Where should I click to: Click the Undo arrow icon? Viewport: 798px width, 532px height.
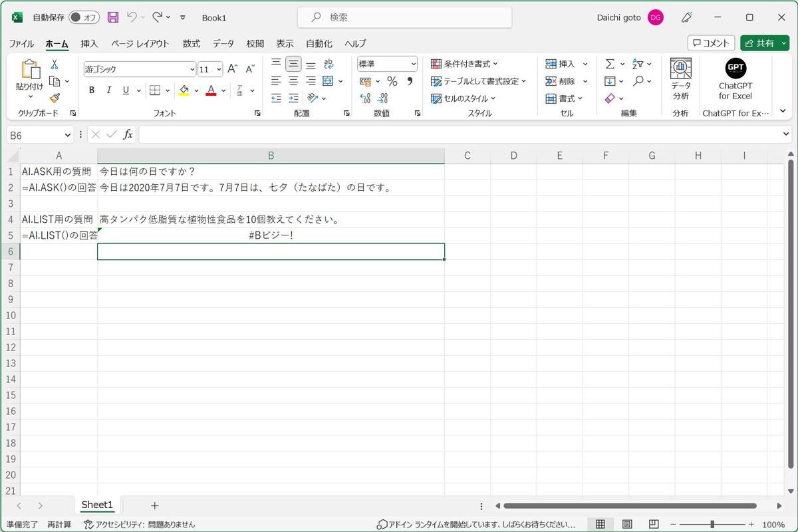click(132, 17)
